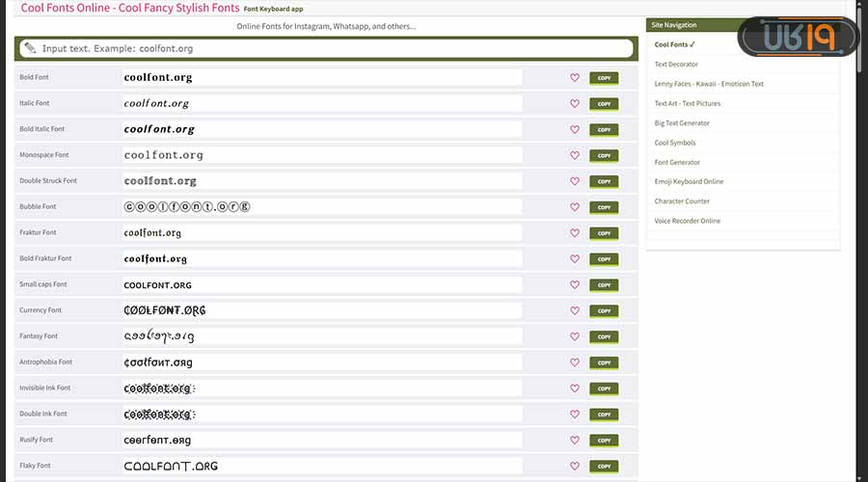Click the pencil icon in input bar
Viewport: 868px width, 482px height.
(30, 48)
